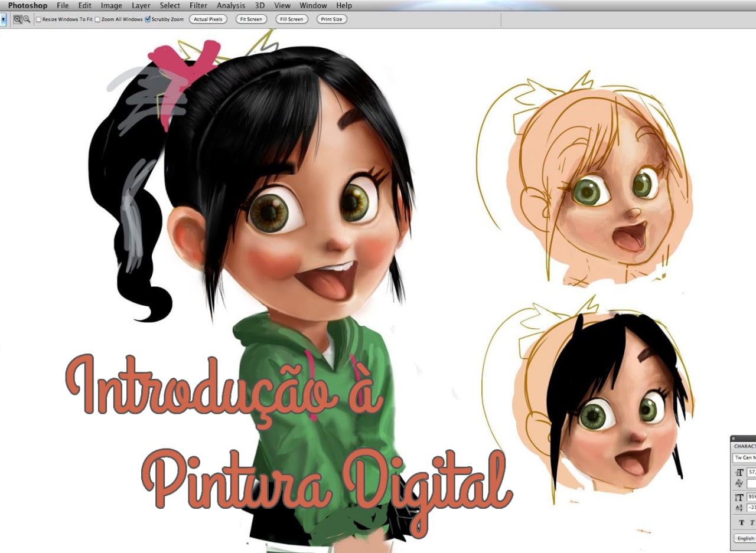This screenshot has width=756, height=553.
Task: Click the baseline shift icon
Action: (x=739, y=508)
